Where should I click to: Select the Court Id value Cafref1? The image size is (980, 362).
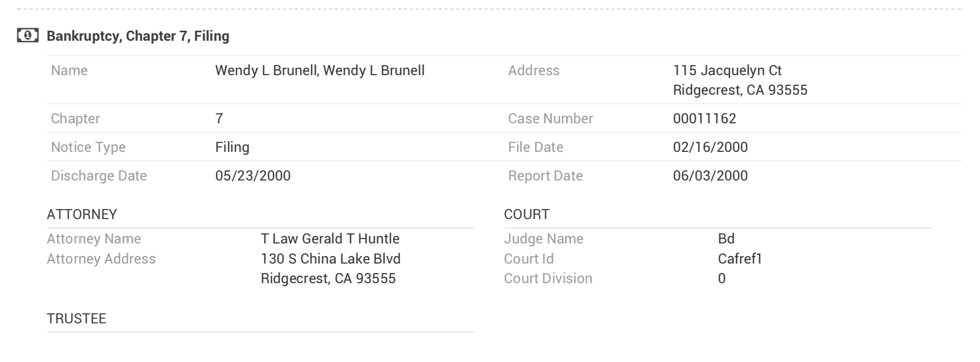coord(740,259)
